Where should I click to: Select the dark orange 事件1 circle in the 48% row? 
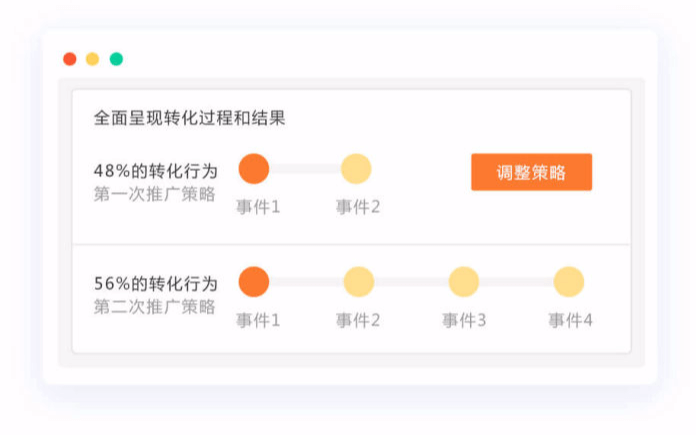[254, 169]
